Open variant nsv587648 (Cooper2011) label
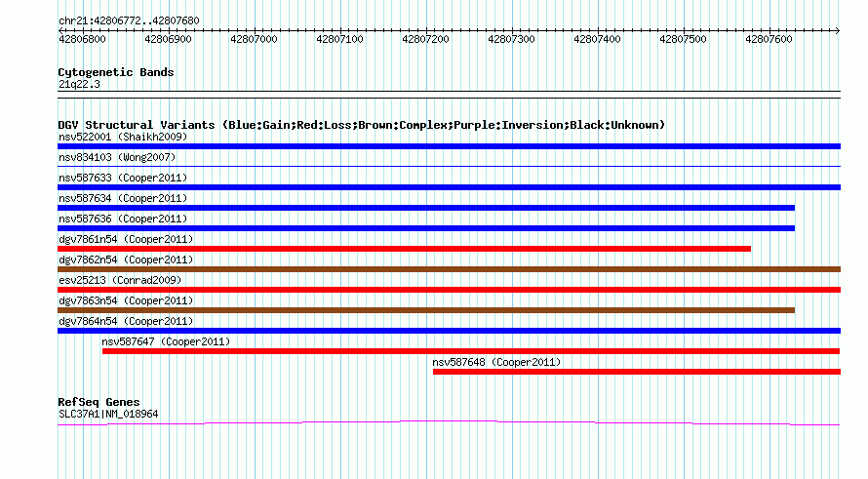Viewport: 868px width, 479px height. (x=496, y=362)
